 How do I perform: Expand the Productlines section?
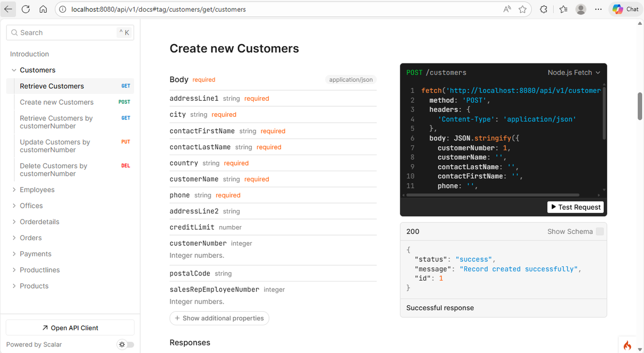[x=14, y=270]
